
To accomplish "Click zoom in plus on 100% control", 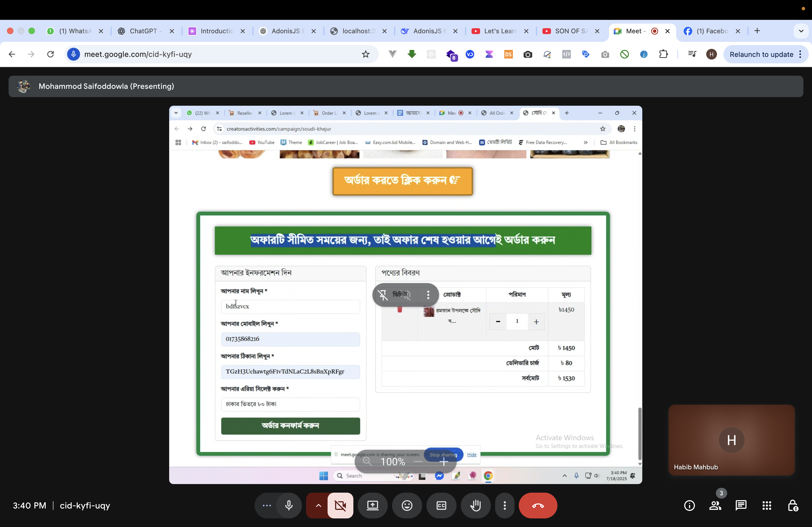I will coord(444,462).
